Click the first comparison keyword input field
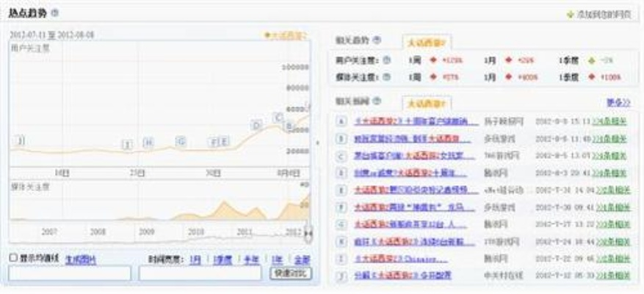Screen dimensions: 644x294 point(70,273)
